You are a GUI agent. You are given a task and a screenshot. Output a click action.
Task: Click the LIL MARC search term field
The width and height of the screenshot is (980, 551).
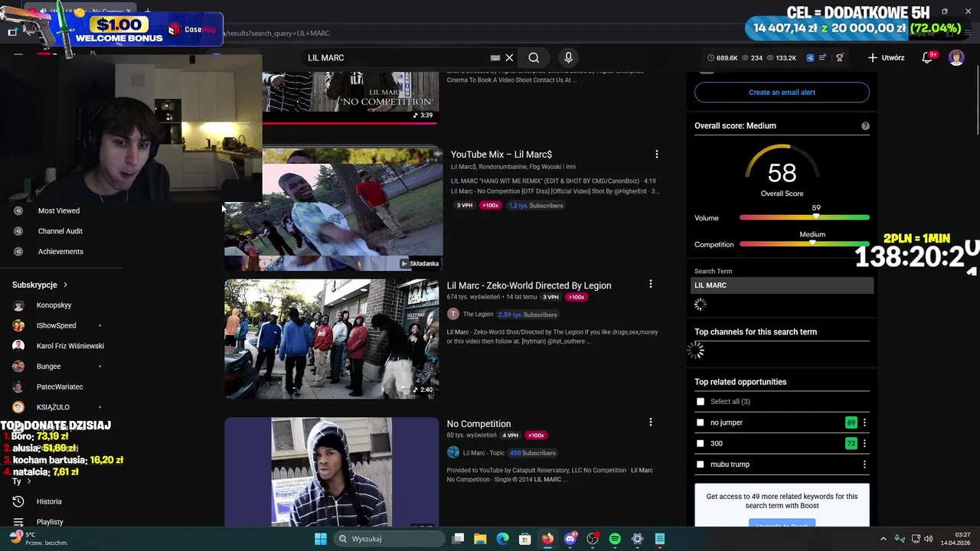tap(782, 285)
